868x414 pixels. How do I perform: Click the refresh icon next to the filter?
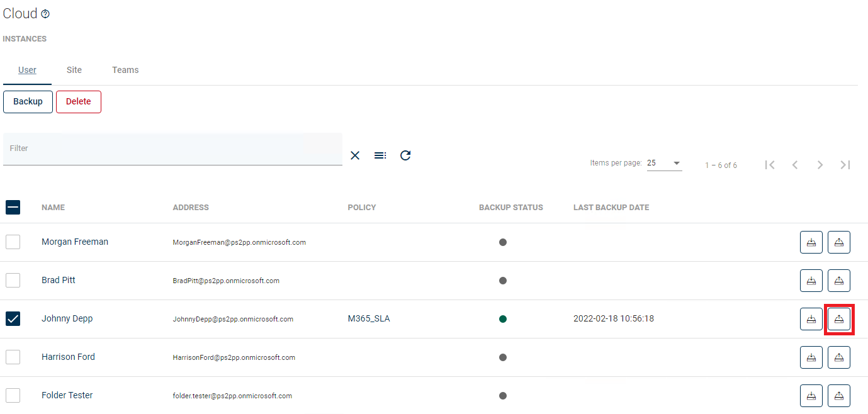click(x=405, y=155)
